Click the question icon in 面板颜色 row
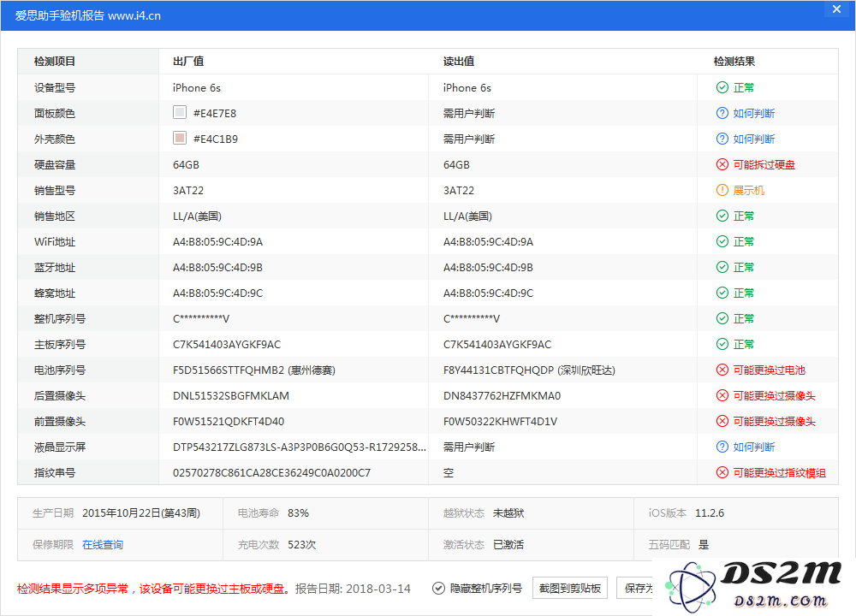Image resolution: width=856 pixels, height=616 pixels. pos(722,113)
